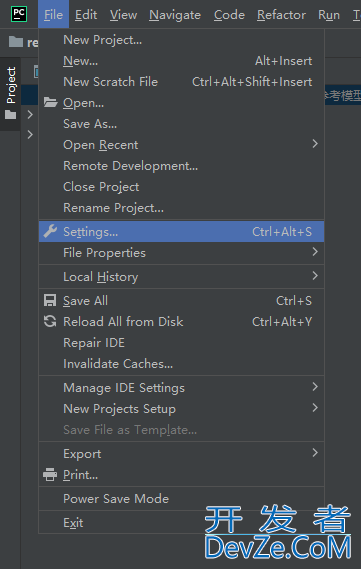The height and width of the screenshot is (569, 361).
Task: Expand the Manage IDE Settings submenu
Action: pyautogui.click(x=181, y=388)
